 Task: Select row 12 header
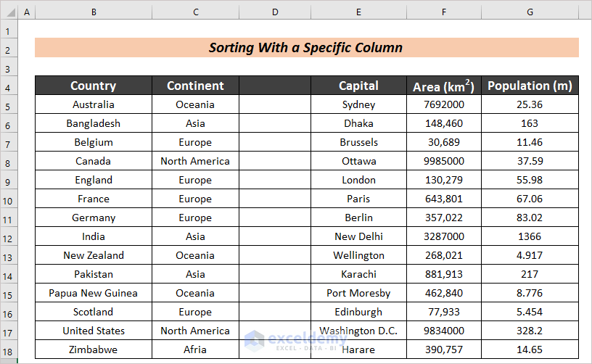coord(9,237)
